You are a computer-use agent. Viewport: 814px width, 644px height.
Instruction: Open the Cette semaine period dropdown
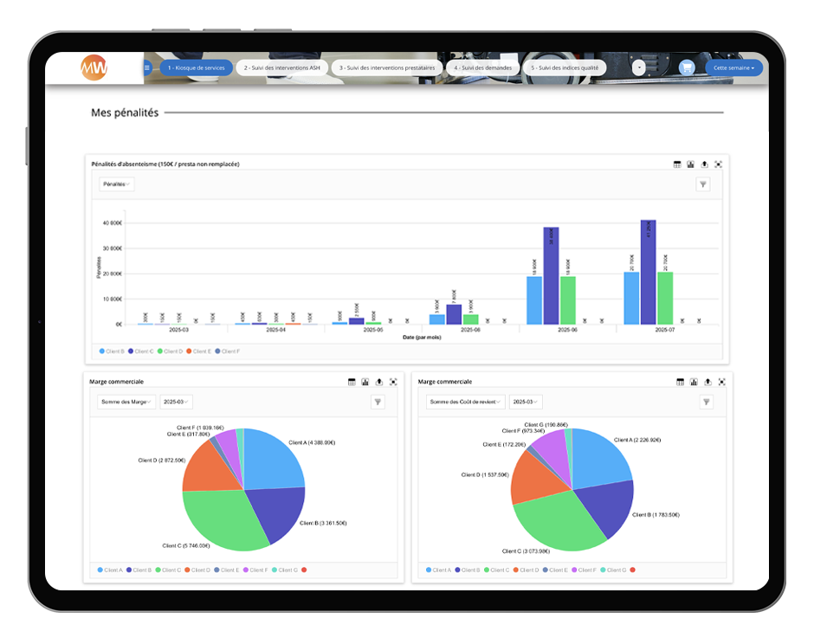(733, 68)
